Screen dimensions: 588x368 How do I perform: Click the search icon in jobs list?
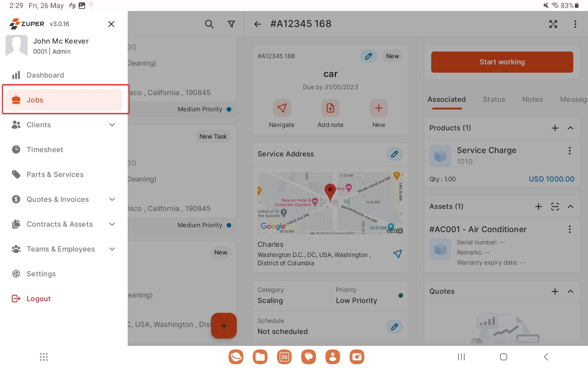[209, 24]
